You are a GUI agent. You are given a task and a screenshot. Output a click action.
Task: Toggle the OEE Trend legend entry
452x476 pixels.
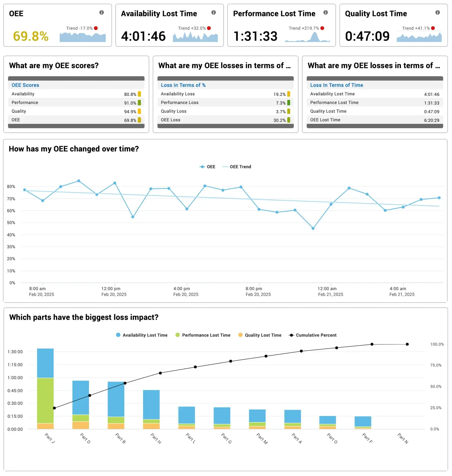pos(237,167)
